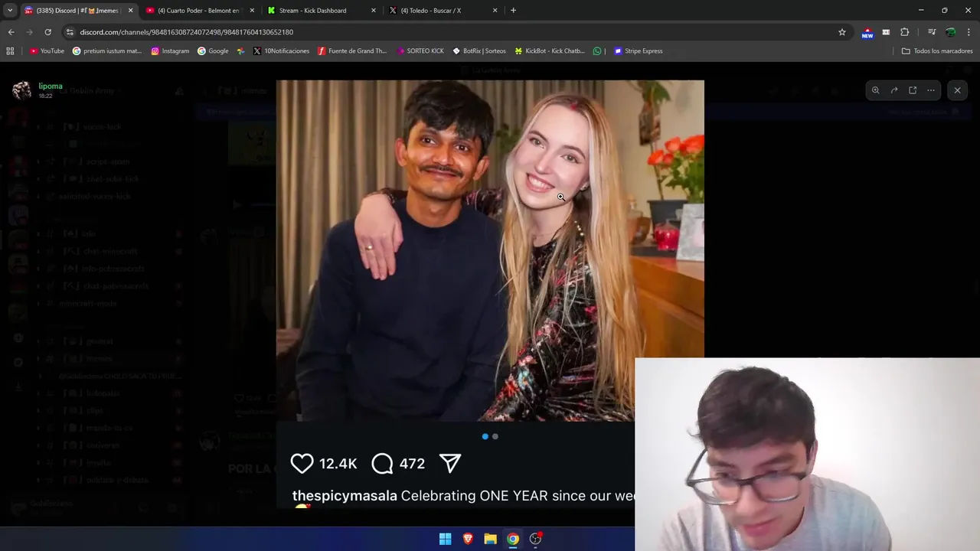The image size is (980, 551).
Task: Open the image in browser icon
Action: click(x=913, y=90)
